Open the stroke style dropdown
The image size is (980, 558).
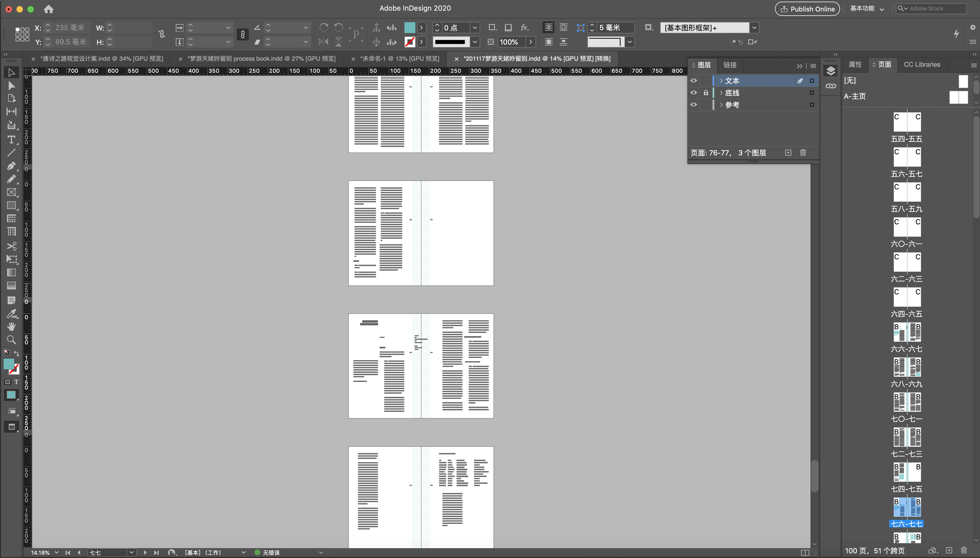[475, 42]
